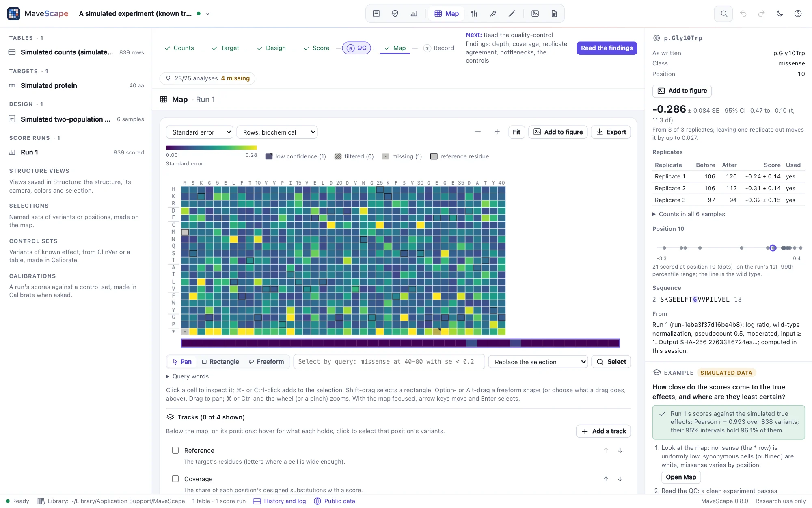Click the select by query input field
The height and width of the screenshot is (508, 812).
[389, 362]
